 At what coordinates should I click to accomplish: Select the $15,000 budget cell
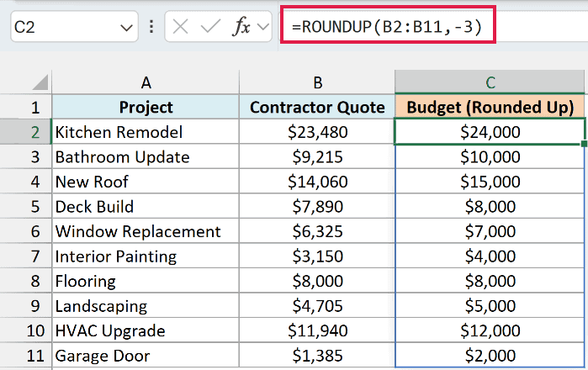point(490,182)
